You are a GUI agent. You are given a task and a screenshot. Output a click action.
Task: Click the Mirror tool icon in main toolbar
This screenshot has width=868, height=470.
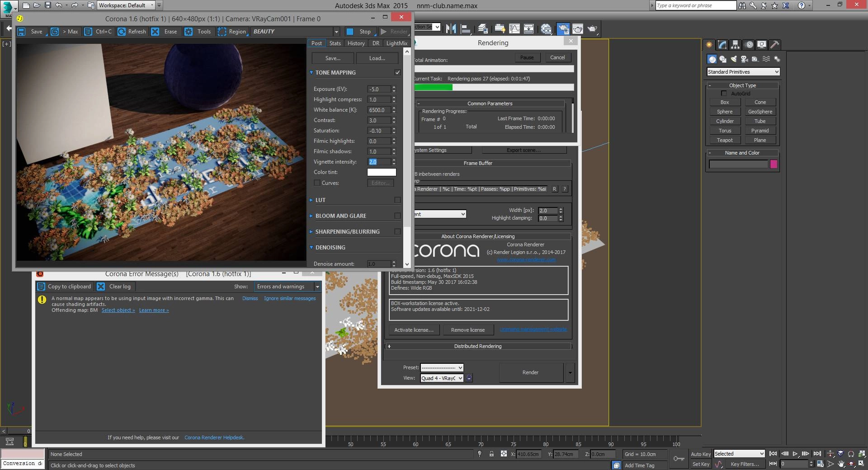click(451, 29)
